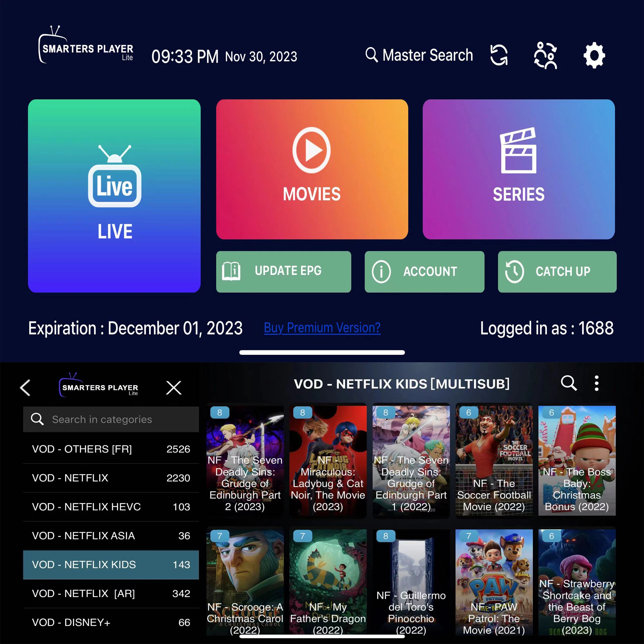This screenshot has width=644, height=644.
Task: Select VOD - NETFLIX KIDS category
Action: [x=110, y=564]
